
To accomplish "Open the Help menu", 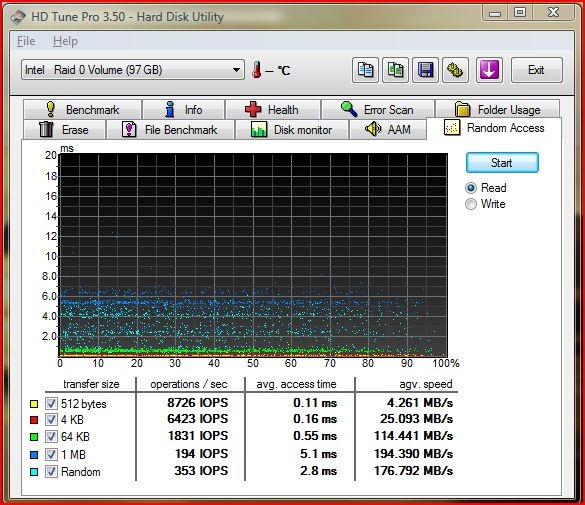I will [65, 41].
